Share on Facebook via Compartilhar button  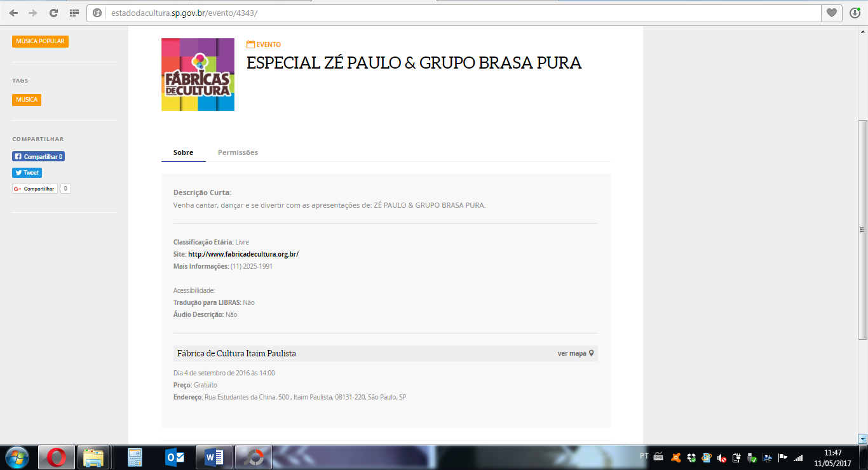pos(38,156)
